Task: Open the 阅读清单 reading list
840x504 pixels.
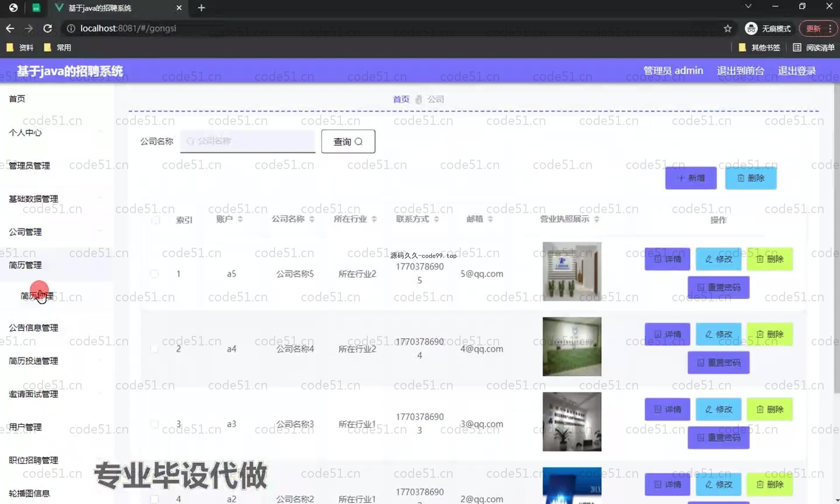Action: tap(813, 48)
